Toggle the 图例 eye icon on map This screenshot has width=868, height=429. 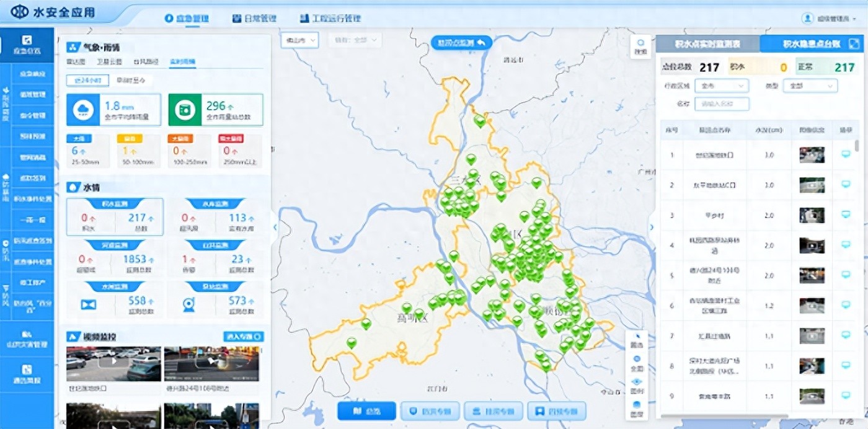pos(637,384)
